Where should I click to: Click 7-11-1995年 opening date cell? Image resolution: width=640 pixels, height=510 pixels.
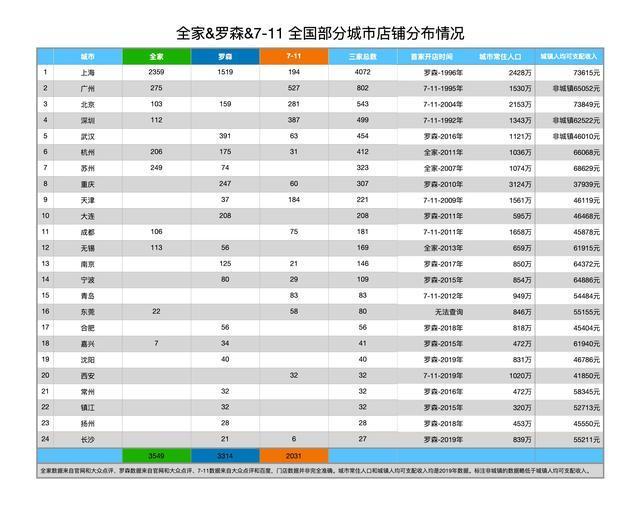click(x=431, y=88)
